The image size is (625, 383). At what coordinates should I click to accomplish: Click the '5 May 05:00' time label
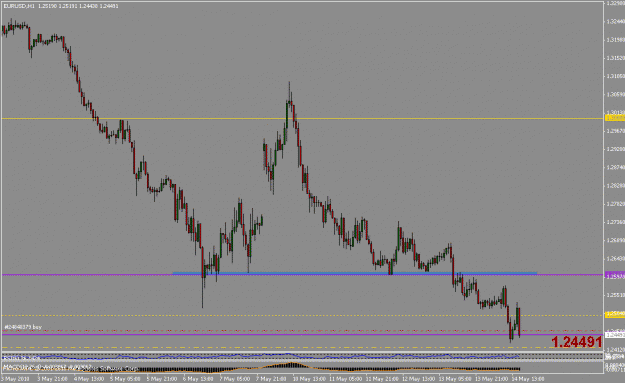(125, 379)
